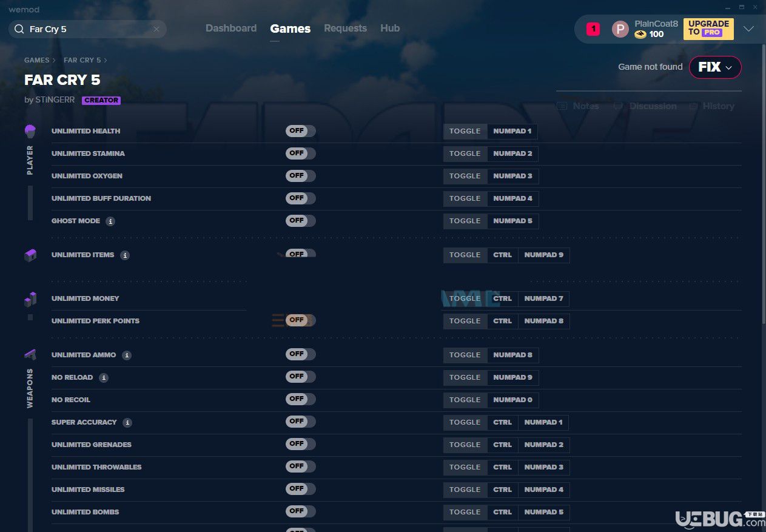Click the search magnifier icon
This screenshot has height=532, width=766.
(19, 29)
